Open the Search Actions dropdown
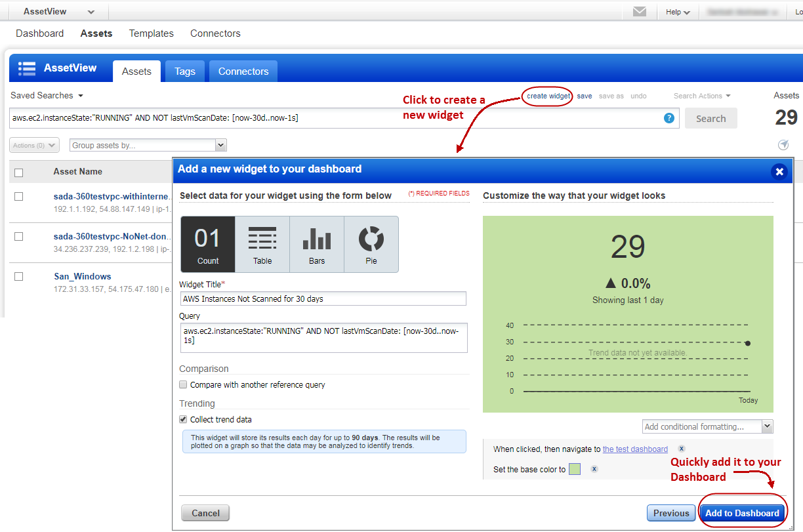803x532 pixels. coord(702,96)
